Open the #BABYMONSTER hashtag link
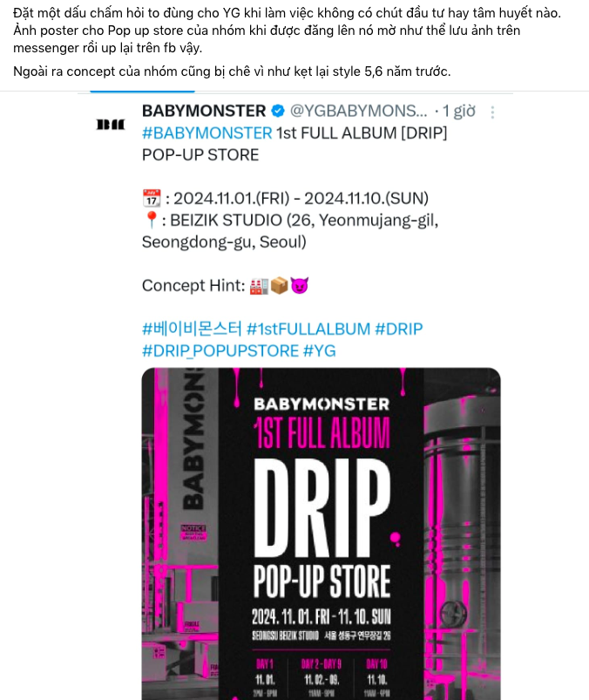589x700 pixels. 207,133
